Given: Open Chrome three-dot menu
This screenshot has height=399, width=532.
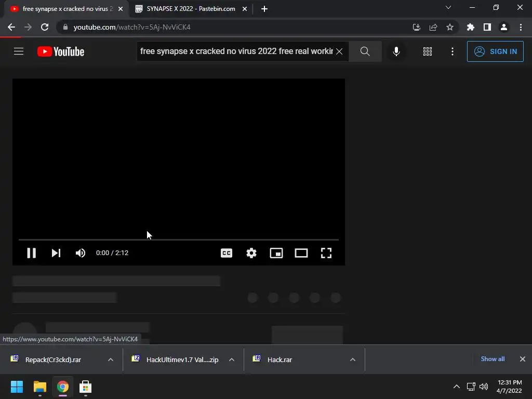Looking at the screenshot, I should click(x=521, y=27).
